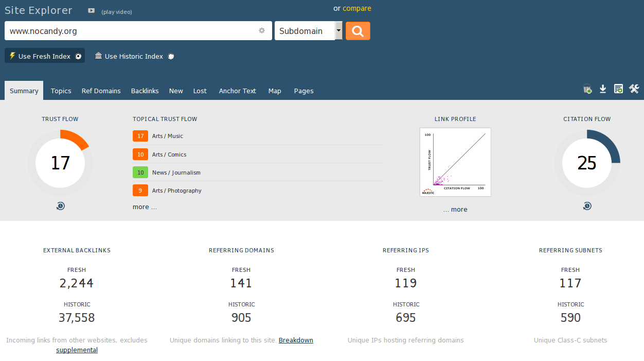Click the compare link
The width and height of the screenshot is (644, 361).
356,8
